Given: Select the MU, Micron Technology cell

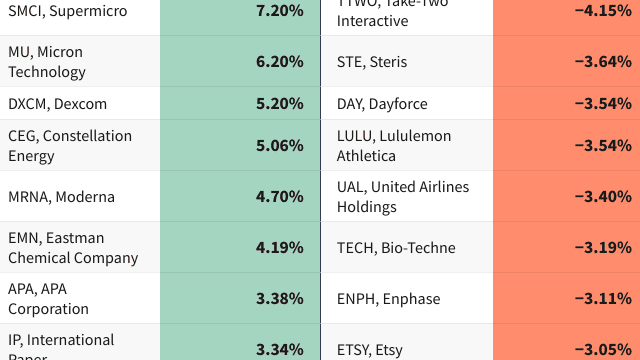Looking at the screenshot, I should point(80,61).
